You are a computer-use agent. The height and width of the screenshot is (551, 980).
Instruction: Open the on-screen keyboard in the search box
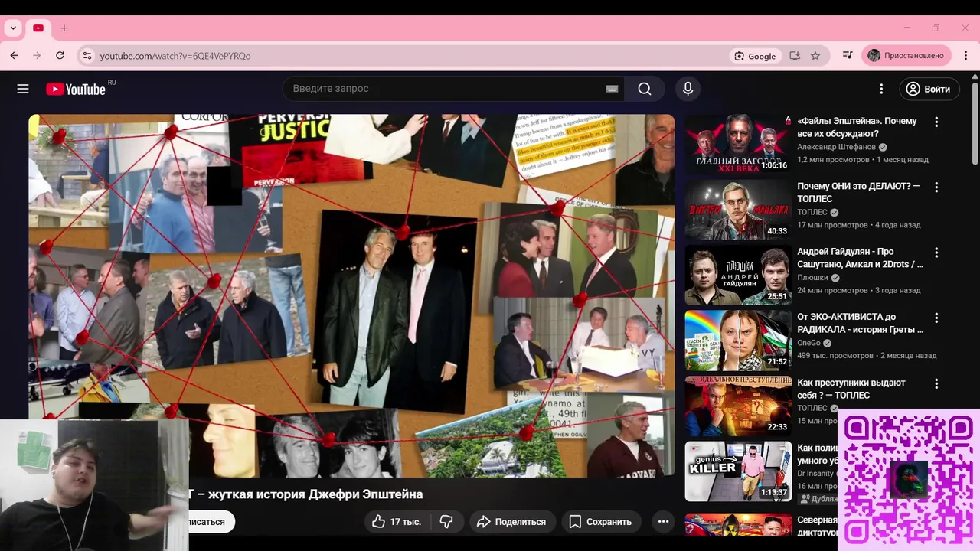tap(612, 89)
